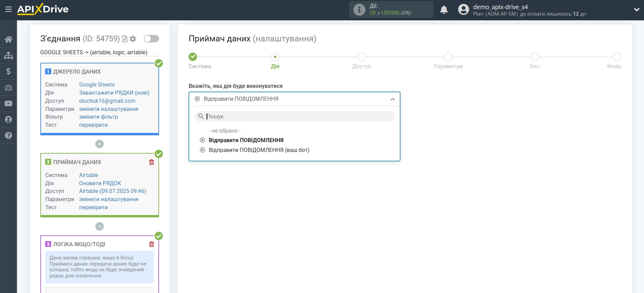The height and width of the screenshot is (293, 644).
Task: Click the ДЖЕРЕЛО ДАНИХ block title
Action: pos(77,72)
